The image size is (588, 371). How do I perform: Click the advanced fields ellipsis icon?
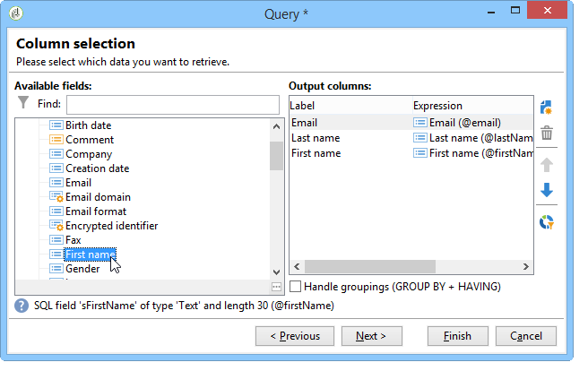click(x=276, y=287)
